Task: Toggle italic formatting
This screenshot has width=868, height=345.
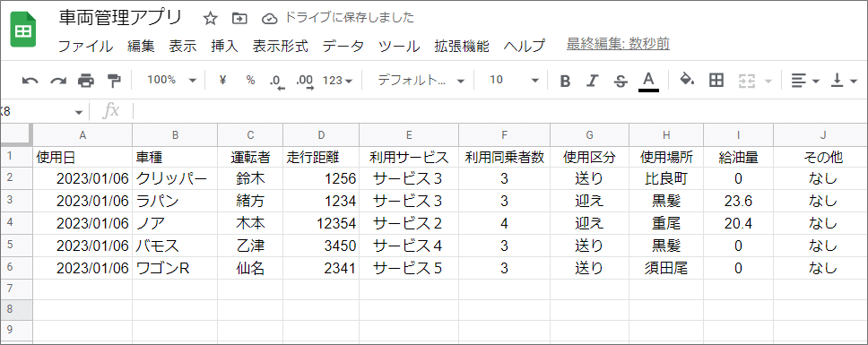Action: (x=593, y=82)
